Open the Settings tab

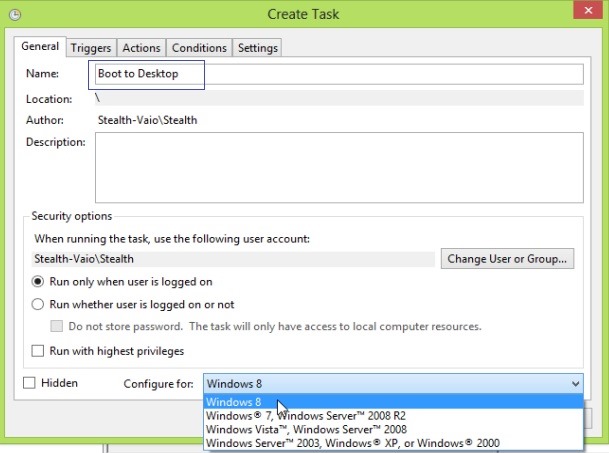click(258, 48)
